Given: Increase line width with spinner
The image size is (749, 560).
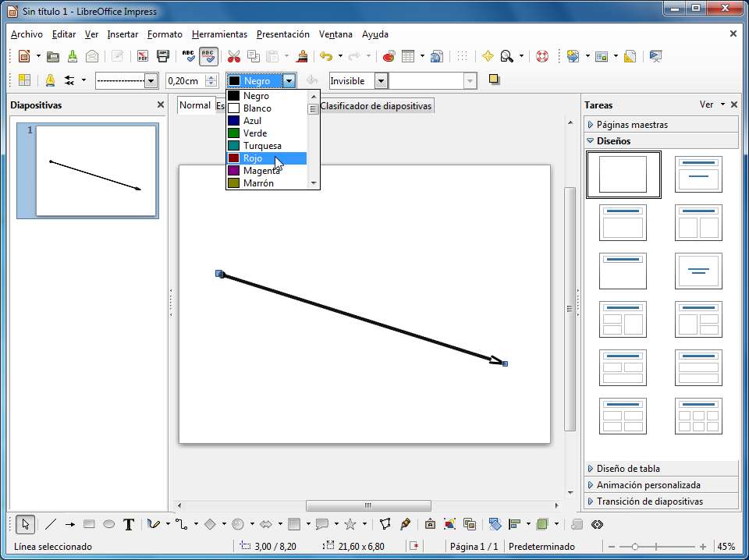Looking at the screenshot, I should coord(211,77).
